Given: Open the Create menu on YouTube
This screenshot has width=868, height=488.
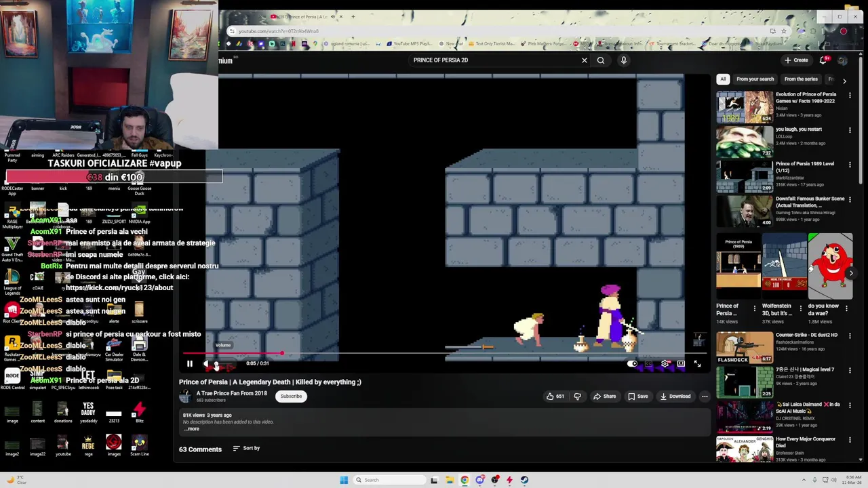Looking at the screenshot, I should point(797,60).
